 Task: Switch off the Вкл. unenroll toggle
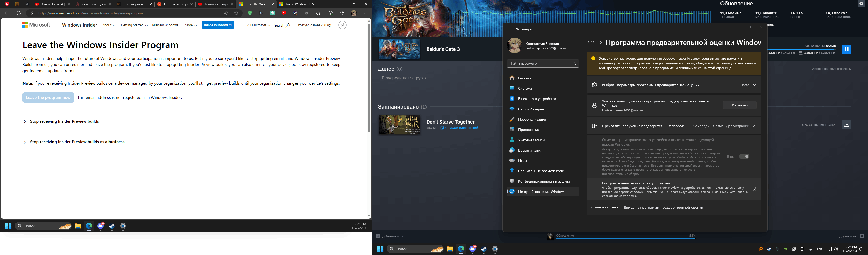point(744,157)
